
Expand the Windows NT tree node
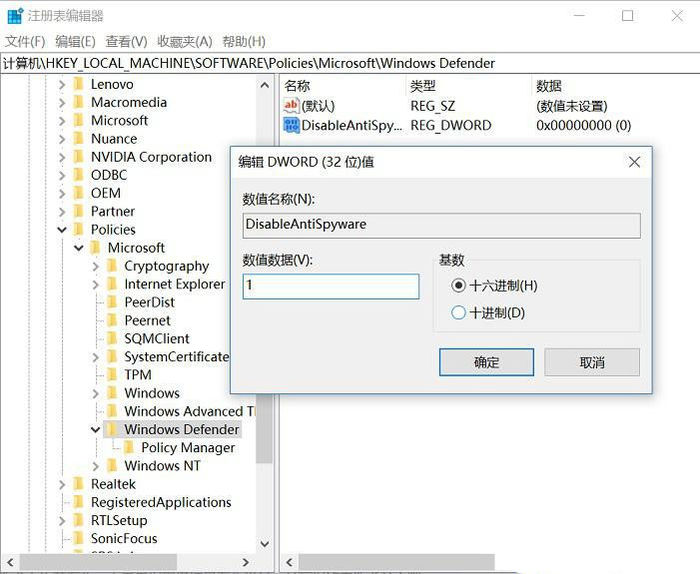(x=96, y=466)
